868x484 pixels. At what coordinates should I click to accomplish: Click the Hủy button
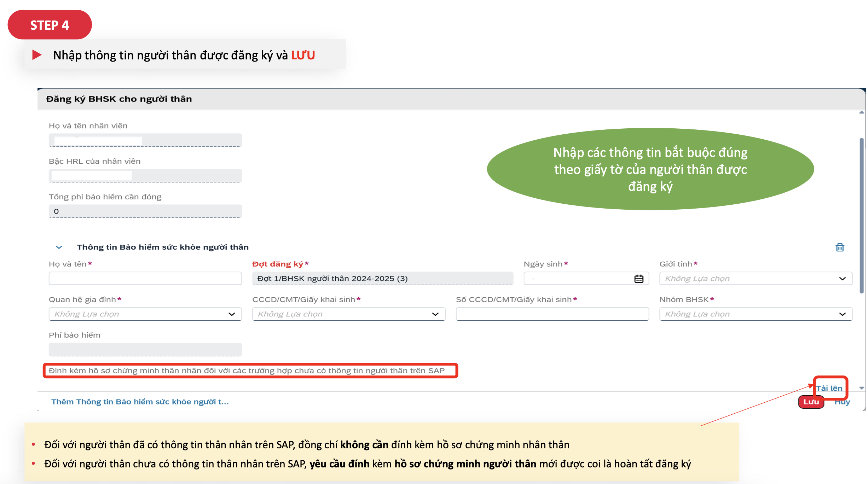842,402
